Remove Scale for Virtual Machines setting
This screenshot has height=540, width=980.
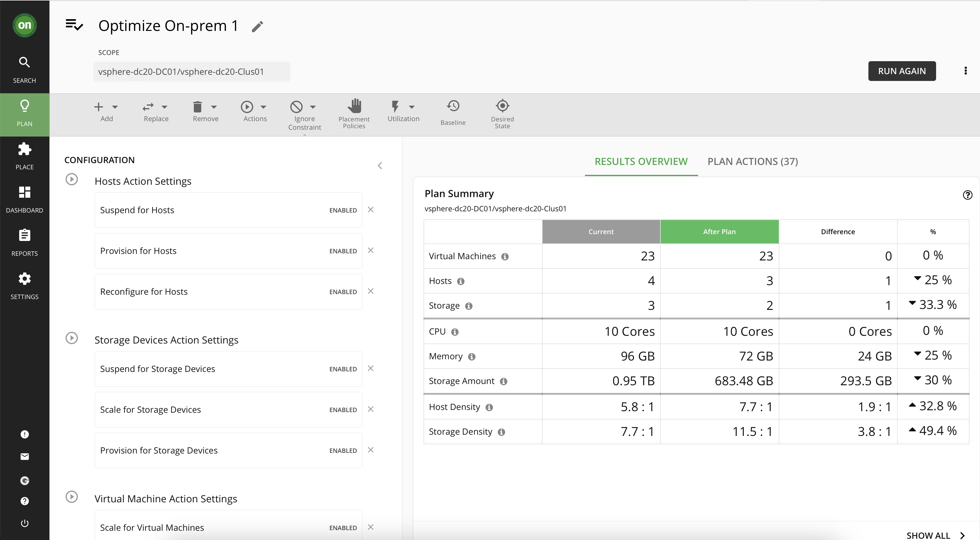pyautogui.click(x=371, y=527)
